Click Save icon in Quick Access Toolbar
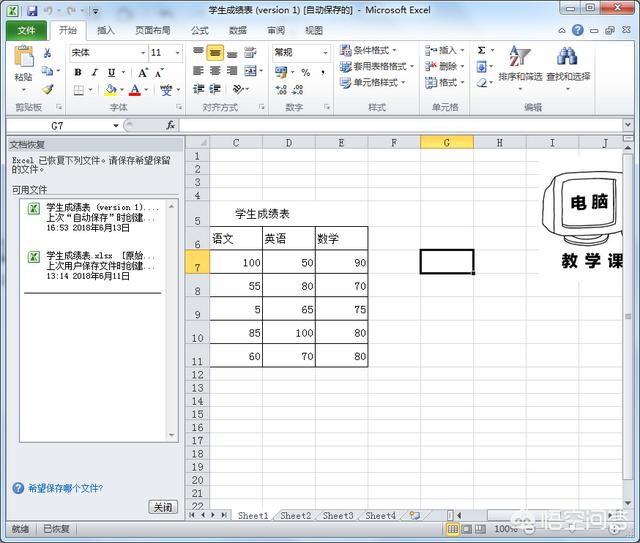The image size is (640, 543). 32,10
